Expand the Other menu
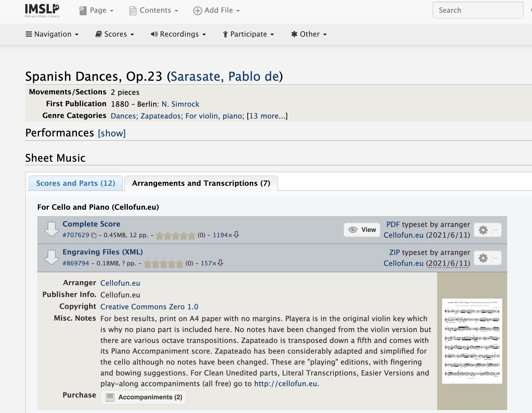Image resolution: width=532 pixels, height=413 pixels. 309,34
